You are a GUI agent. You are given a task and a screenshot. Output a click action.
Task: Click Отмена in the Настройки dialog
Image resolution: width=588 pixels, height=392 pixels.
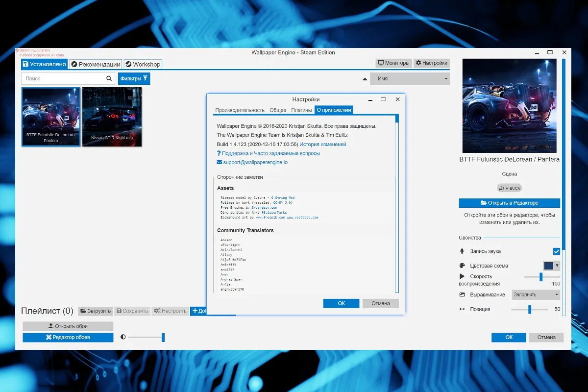point(381,303)
